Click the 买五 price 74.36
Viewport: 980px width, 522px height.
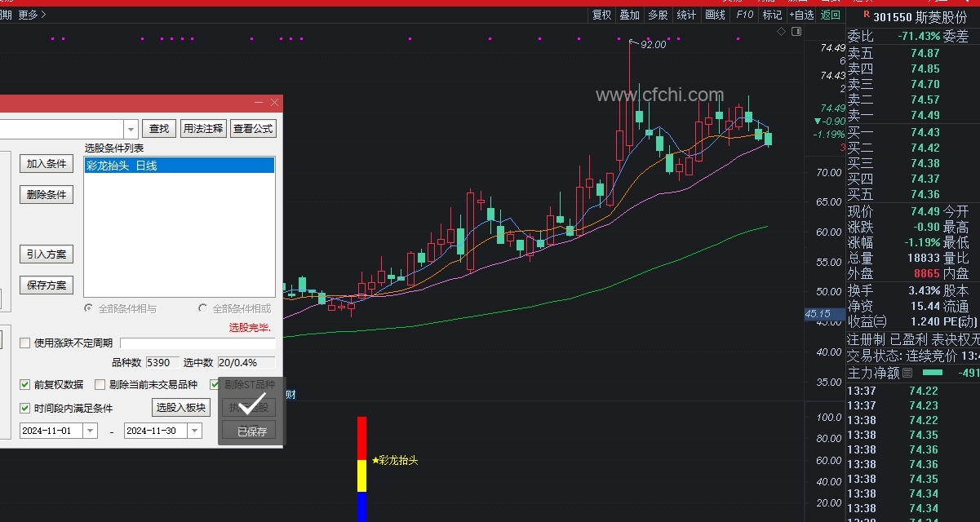(925, 194)
